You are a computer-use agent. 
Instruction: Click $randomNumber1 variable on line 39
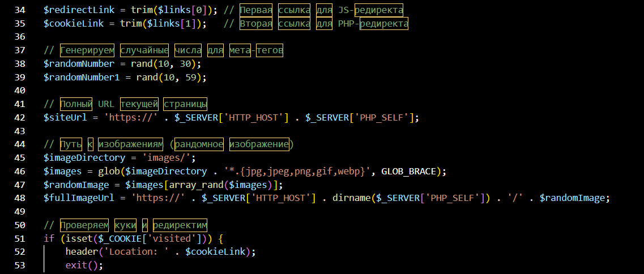pos(82,77)
